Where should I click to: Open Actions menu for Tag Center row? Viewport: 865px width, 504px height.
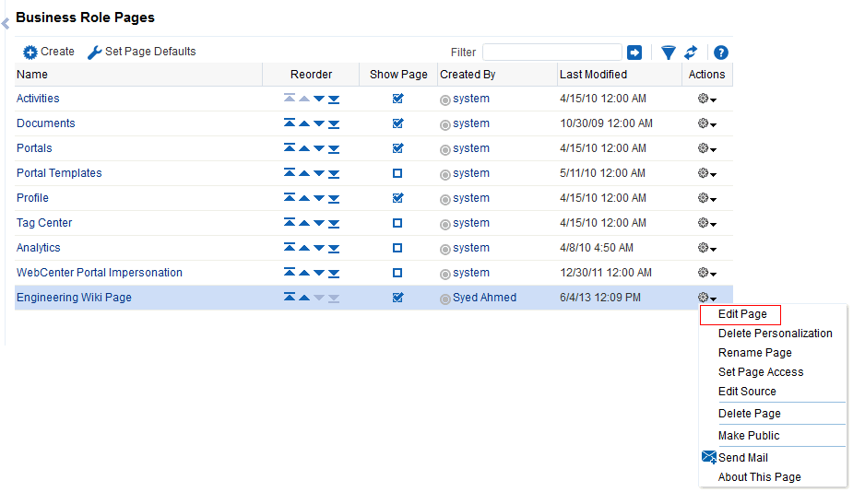(x=706, y=223)
